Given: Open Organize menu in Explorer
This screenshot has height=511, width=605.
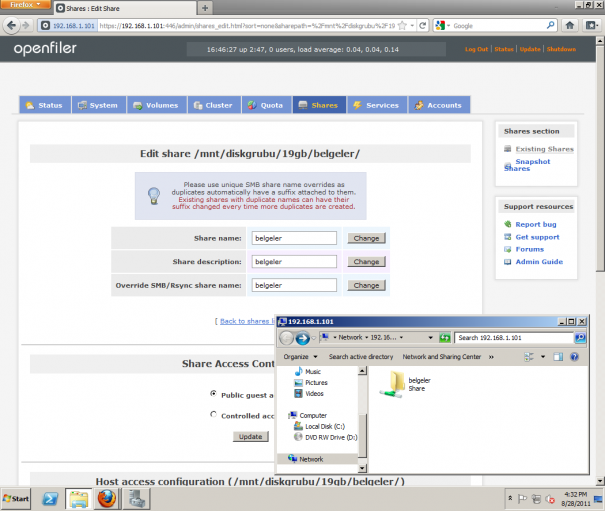Looking at the screenshot, I should coord(300,357).
